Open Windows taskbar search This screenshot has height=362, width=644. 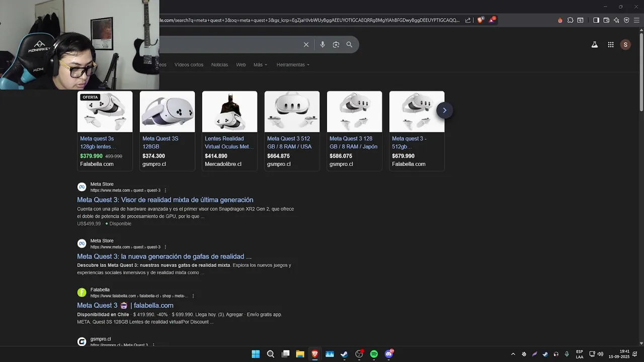(270, 354)
